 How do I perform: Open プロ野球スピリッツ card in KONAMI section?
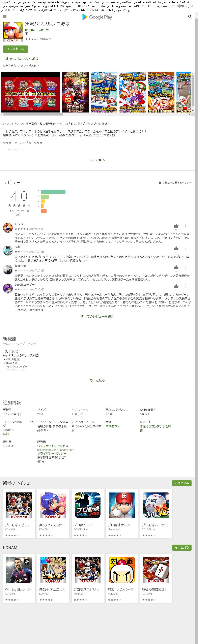(88, 578)
